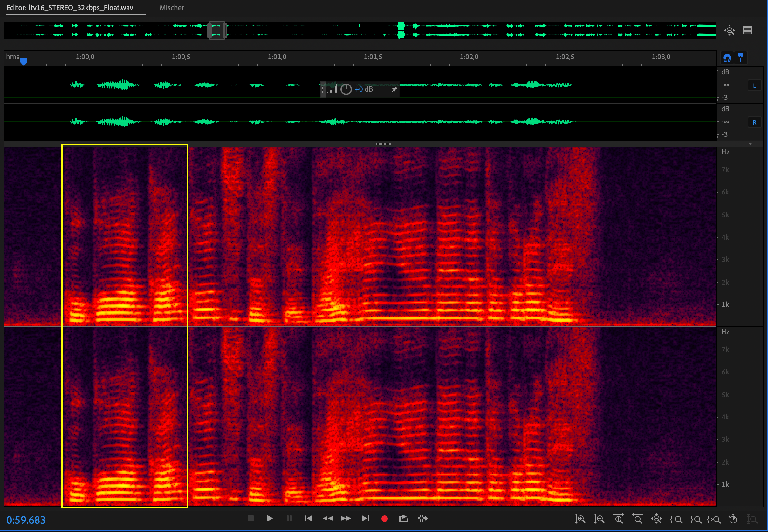Click the small spectral display dropdown arrow

[750, 144]
